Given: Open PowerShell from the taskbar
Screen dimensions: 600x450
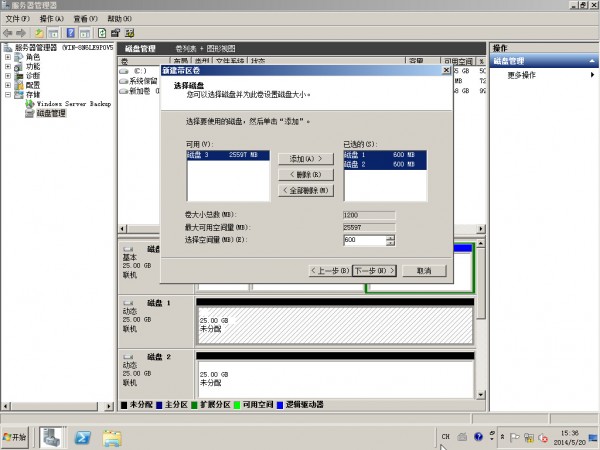Looking at the screenshot, I should 86,437.
